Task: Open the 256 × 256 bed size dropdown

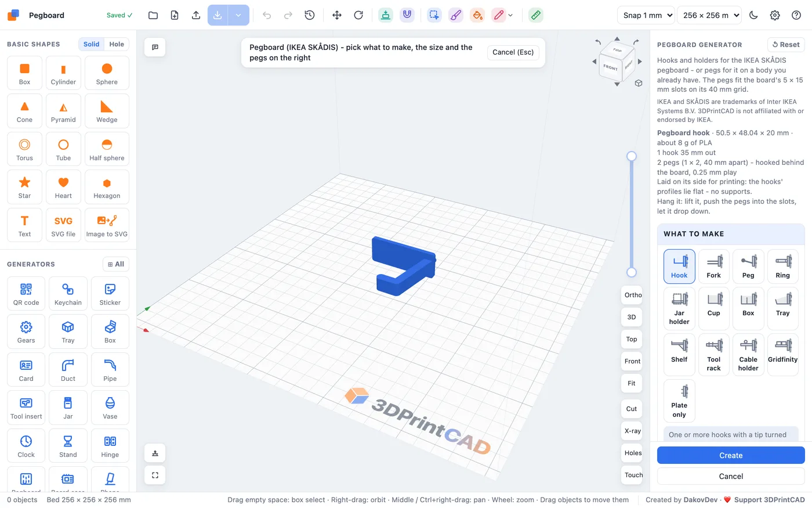Action: pos(709,15)
